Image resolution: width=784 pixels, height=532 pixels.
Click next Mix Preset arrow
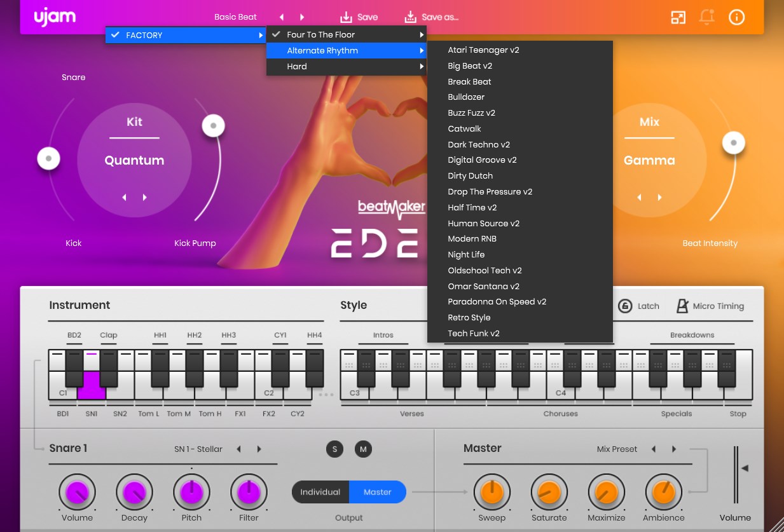pos(674,449)
